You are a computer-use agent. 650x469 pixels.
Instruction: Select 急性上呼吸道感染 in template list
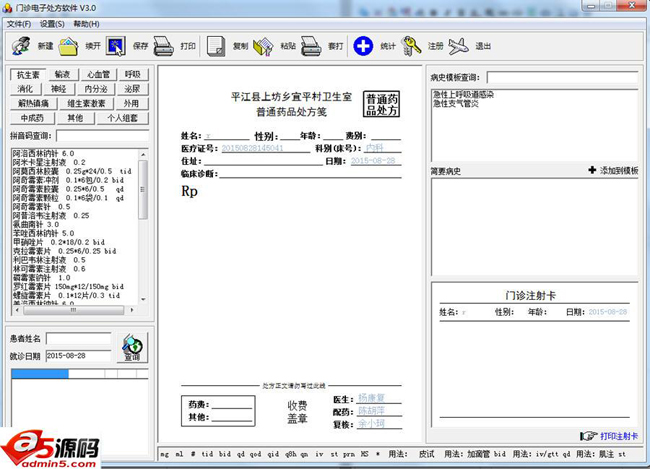[465, 94]
